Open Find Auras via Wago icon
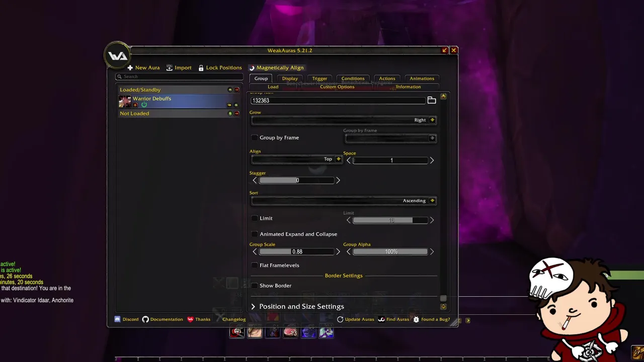Viewport: 644px width, 362px height. point(381,319)
